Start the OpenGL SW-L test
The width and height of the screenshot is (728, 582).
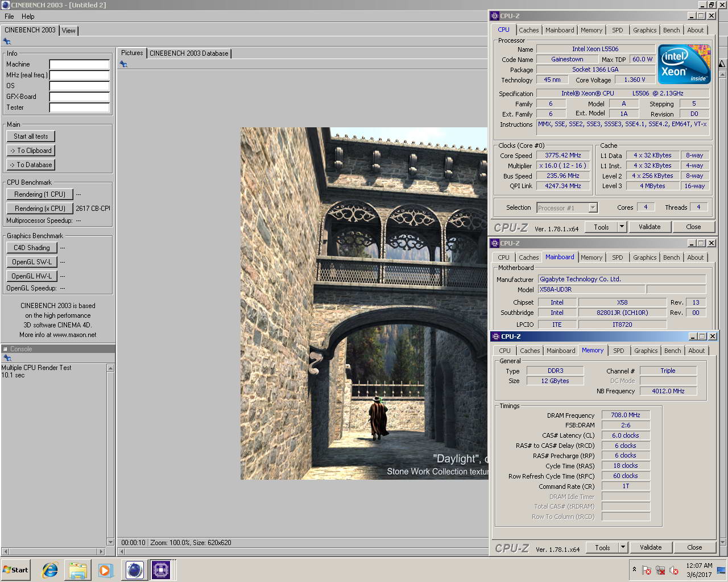[x=32, y=262]
